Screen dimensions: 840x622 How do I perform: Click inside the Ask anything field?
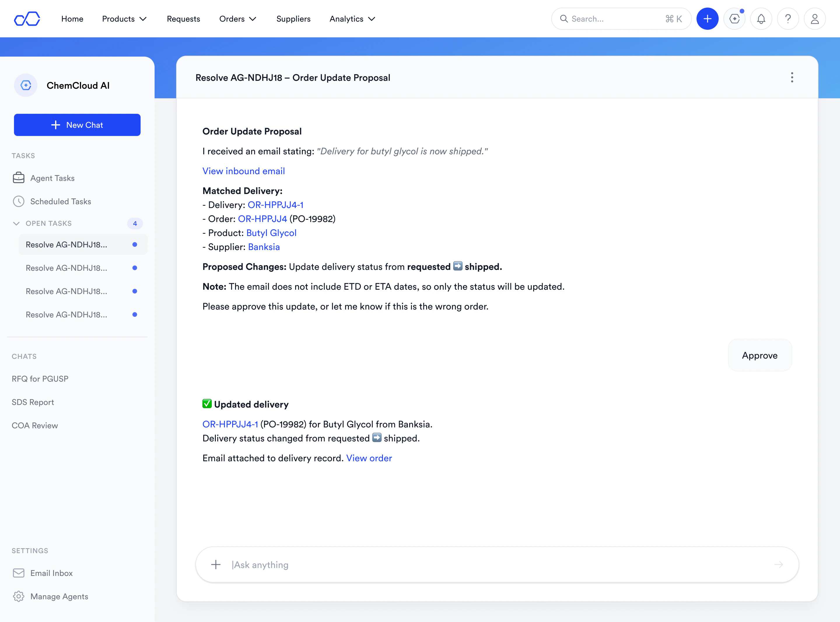click(489, 565)
